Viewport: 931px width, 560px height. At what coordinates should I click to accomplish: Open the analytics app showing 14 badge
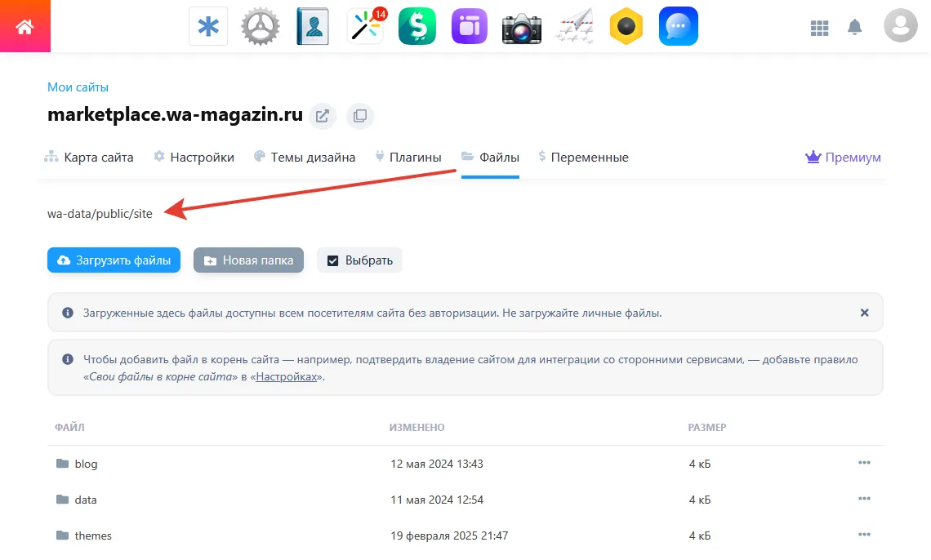(x=365, y=25)
